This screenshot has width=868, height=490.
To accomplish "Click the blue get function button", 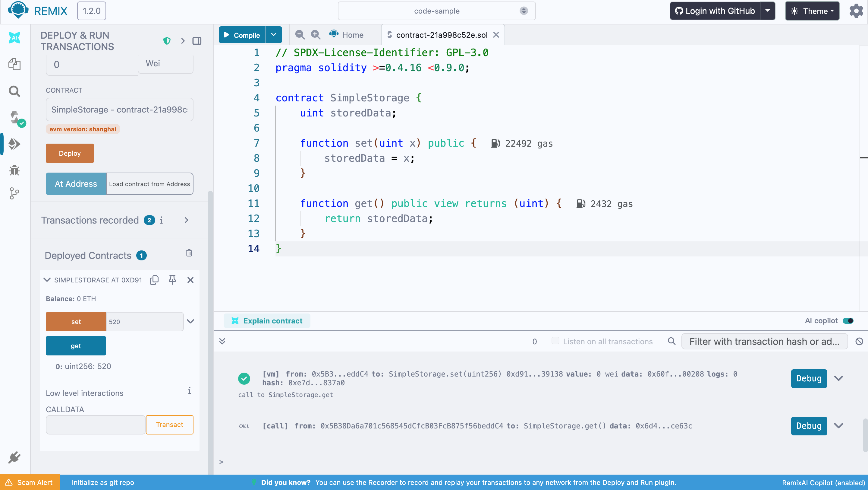I will pyautogui.click(x=76, y=346).
